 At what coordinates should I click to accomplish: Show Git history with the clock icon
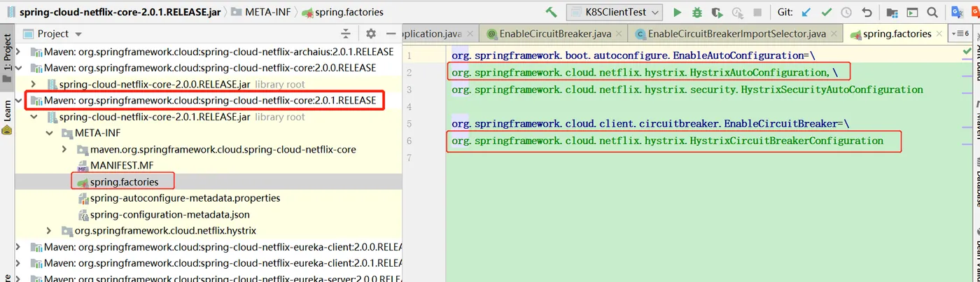(x=846, y=12)
